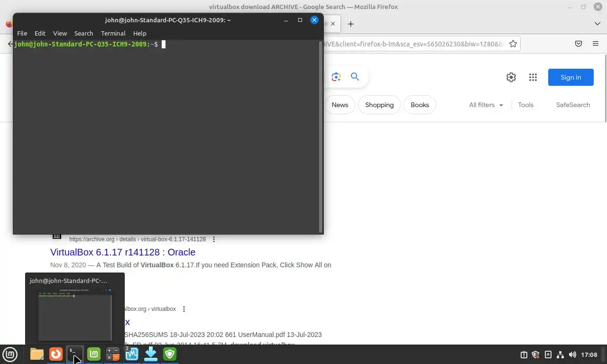Open the Firefox hamburger menu
The image size is (607, 364).
coord(596,44)
